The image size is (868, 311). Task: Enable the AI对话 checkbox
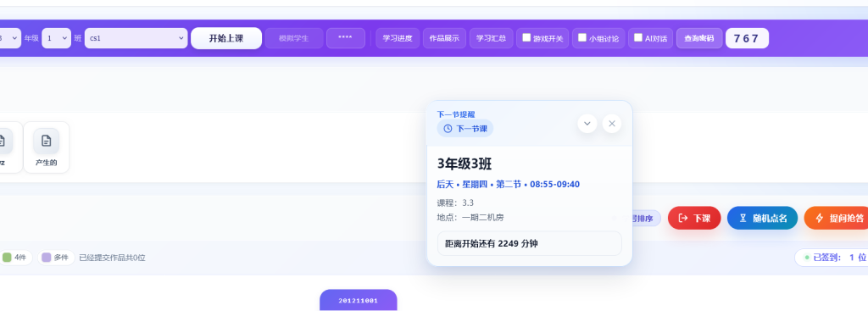637,37
